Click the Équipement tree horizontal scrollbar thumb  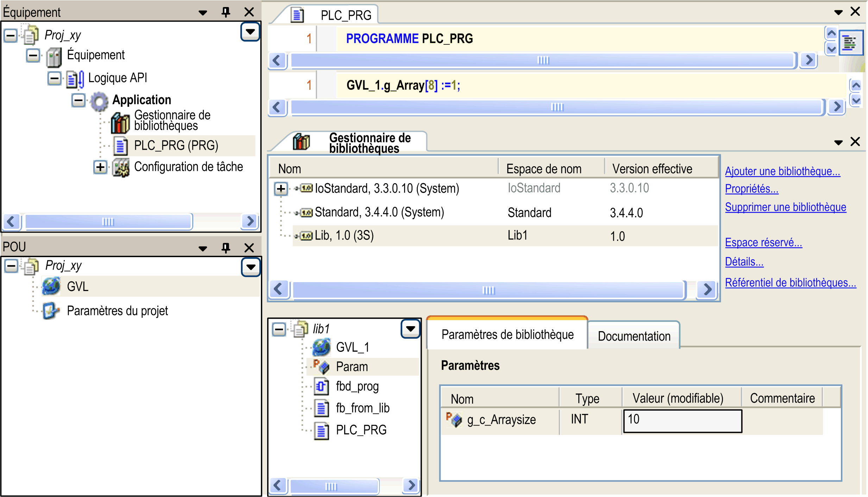(x=108, y=222)
